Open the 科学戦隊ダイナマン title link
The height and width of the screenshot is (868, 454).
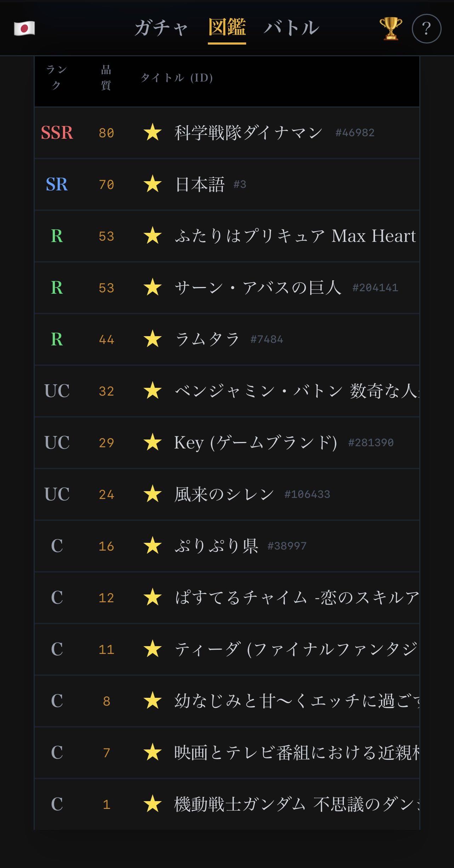coord(248,133)
